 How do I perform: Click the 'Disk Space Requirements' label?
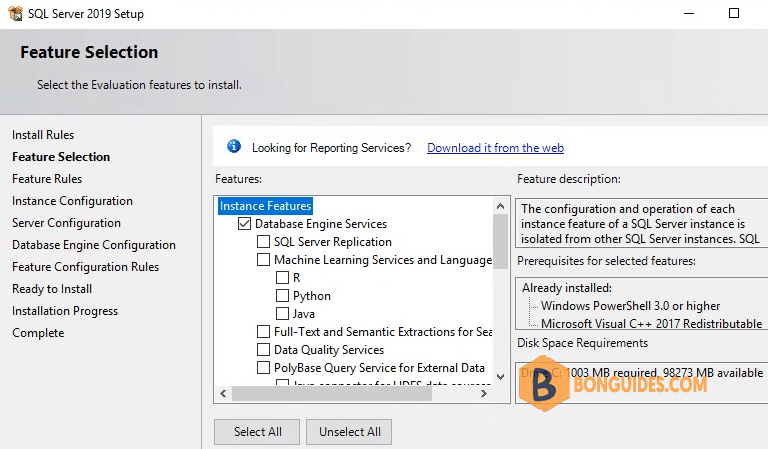582,343
